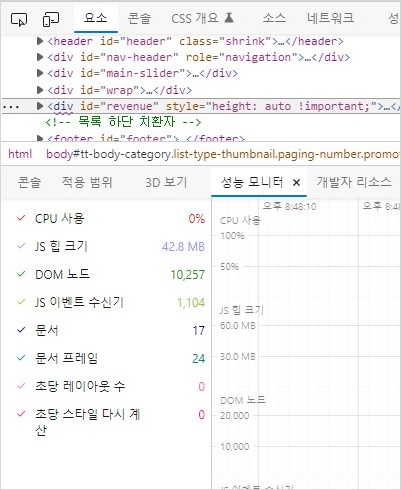Open the CSS 개요 tab
The image size is (401, 490).
(195, 18)
